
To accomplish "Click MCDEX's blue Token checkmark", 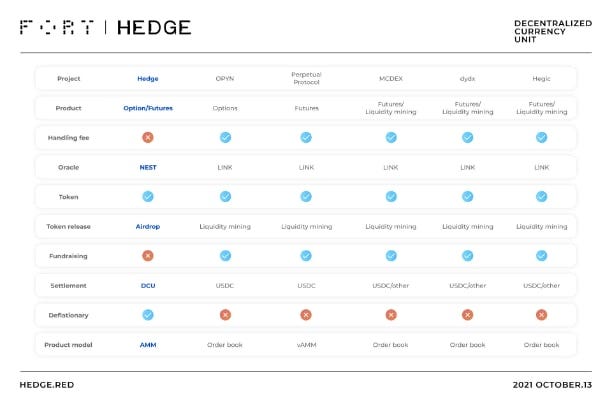I will point(391,196).
